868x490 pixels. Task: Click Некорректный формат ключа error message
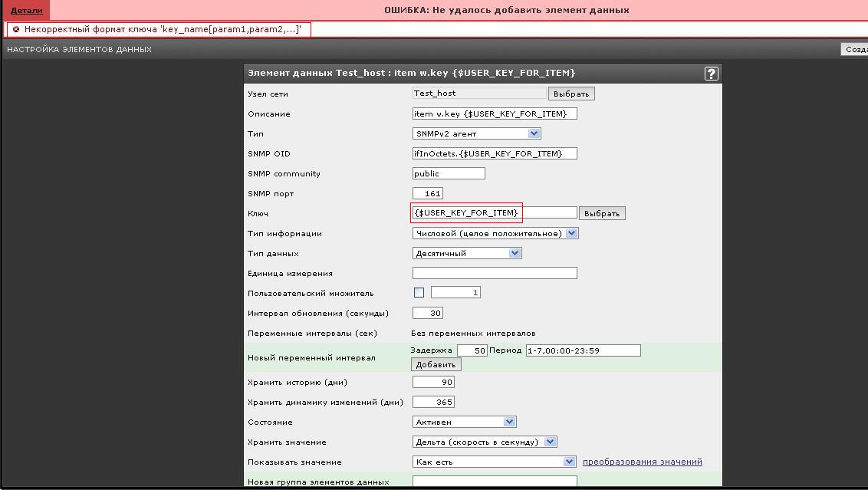pyautogui.click(x=163, y=29)
